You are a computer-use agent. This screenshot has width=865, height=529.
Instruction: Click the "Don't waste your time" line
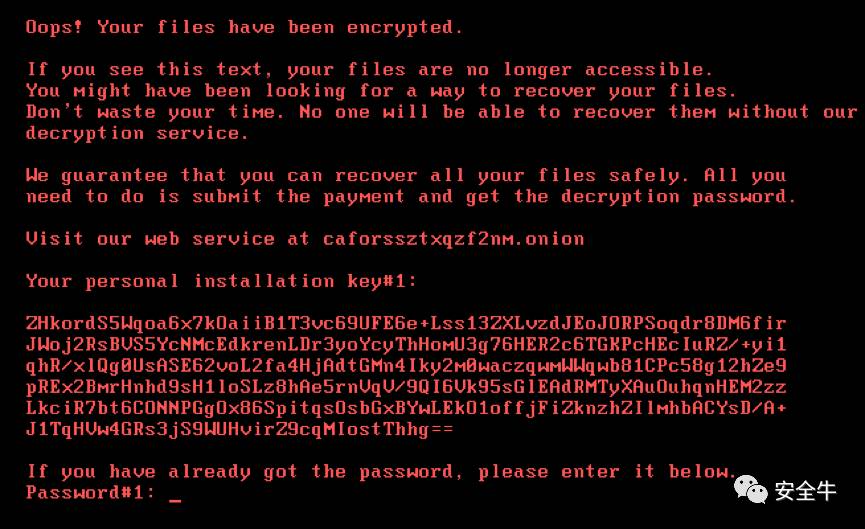(x=440, y=112)
